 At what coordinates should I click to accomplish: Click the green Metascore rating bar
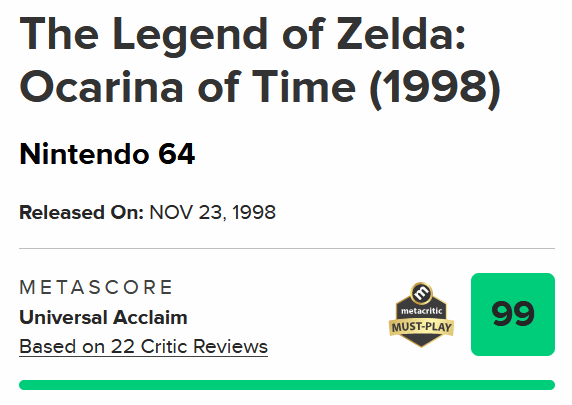coord(287,385)
